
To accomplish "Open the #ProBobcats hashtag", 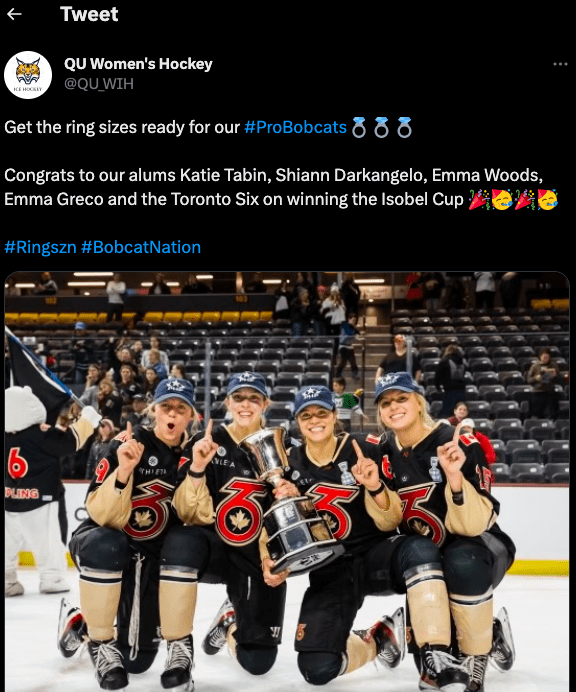I will coord(295,127).
